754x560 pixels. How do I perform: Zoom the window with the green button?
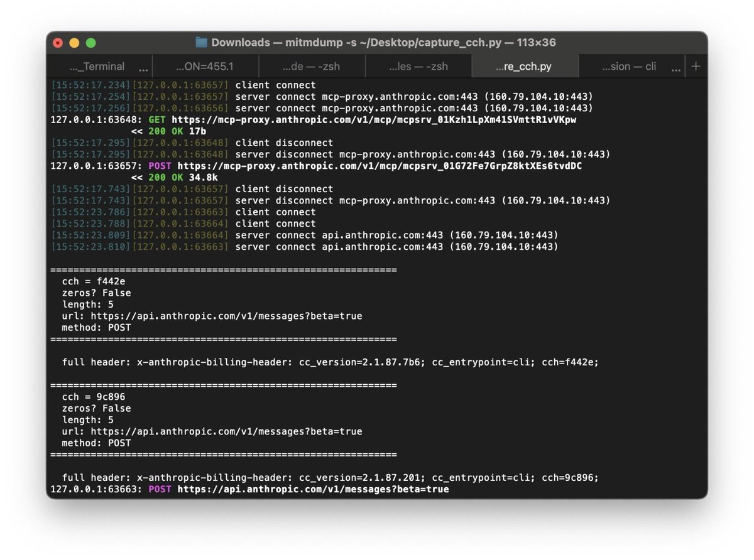coord(91,43)
